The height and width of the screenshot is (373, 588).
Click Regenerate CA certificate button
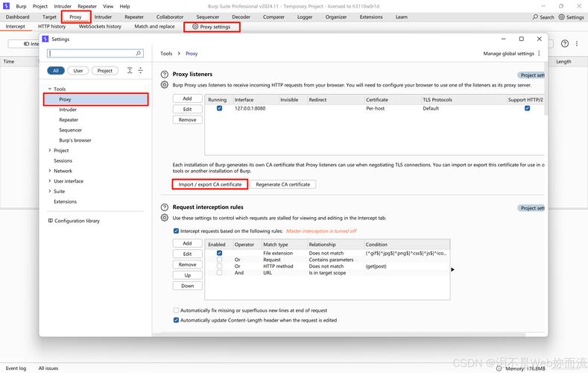(282, 184)
